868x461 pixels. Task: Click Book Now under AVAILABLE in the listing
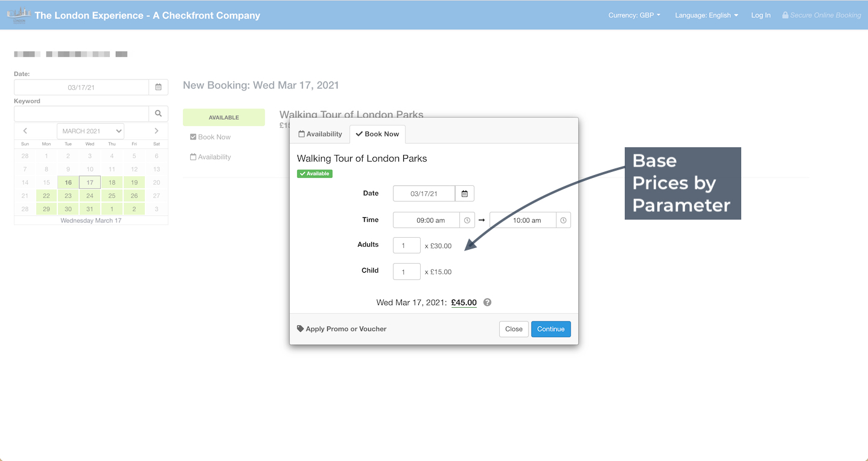pyautogui.click(x=210, y=137)
